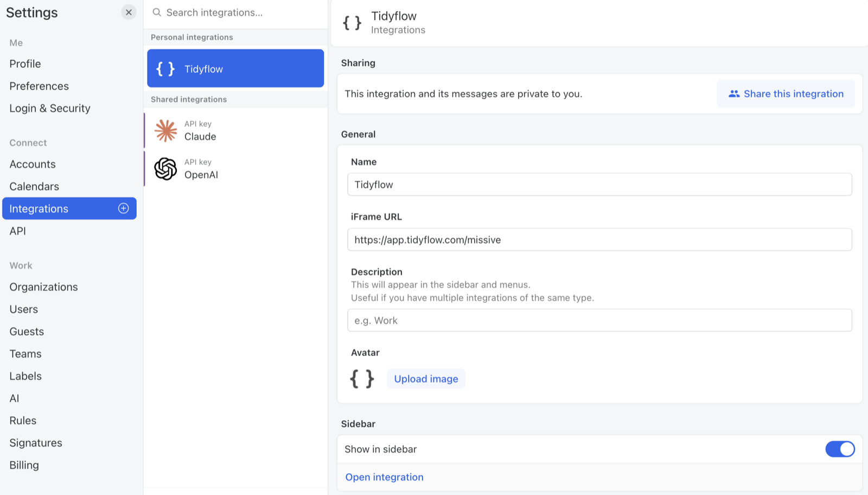This screenshot has height=495, width=868.
Task: Open the Accounts section
Action: 33,164
